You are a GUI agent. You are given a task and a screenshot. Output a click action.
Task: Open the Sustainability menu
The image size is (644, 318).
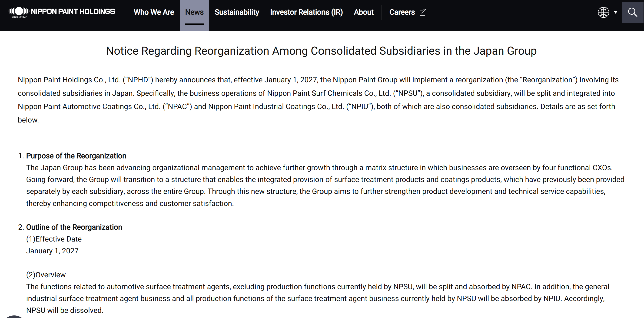point(237,12)
